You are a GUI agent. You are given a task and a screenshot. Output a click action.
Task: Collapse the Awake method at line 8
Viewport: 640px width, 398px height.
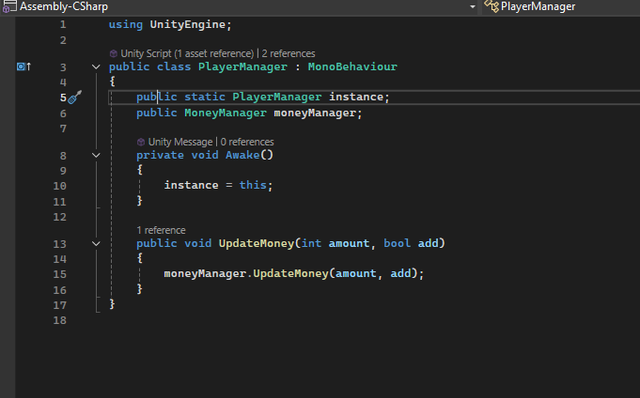point(96,155)
